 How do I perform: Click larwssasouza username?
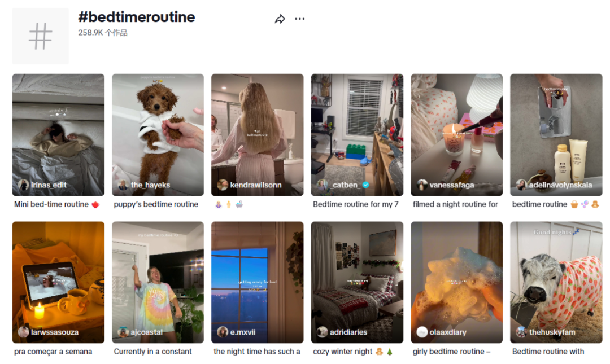coord(55,332)
